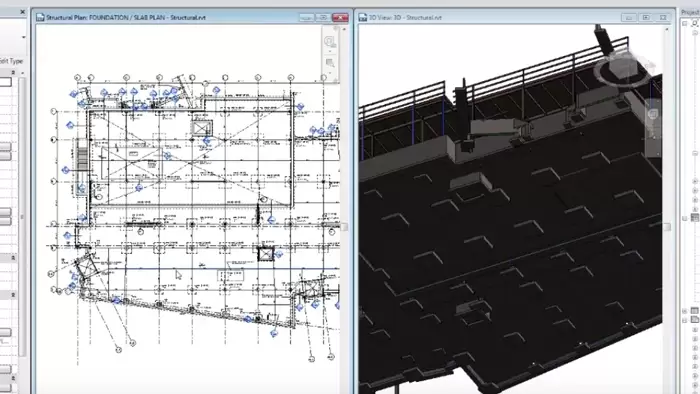This screenshot has width=700, height=394.
Task: Click the Properties palette vertical scrollbar thumb
Action: coord(22,217)
